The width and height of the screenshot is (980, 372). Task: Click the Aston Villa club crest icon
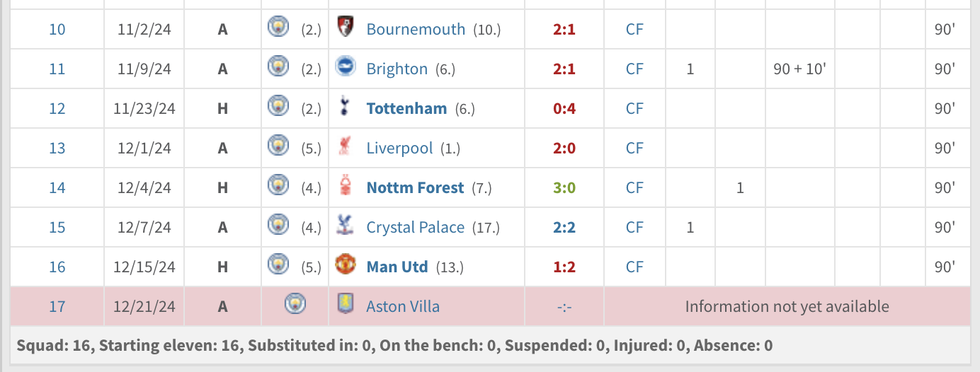coord(346,306)
